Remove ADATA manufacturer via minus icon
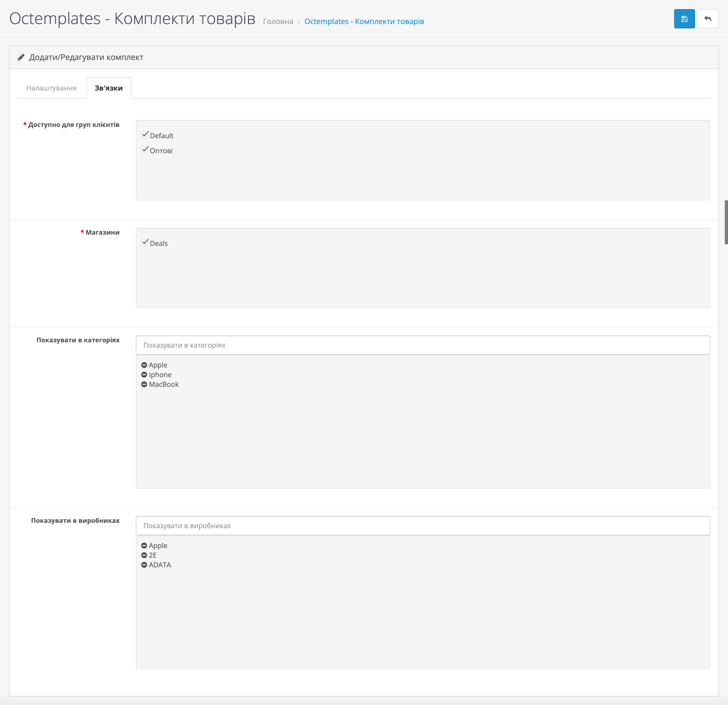This screenshot has width=728, height=705. pyautogui.click(x=144, y=565)
